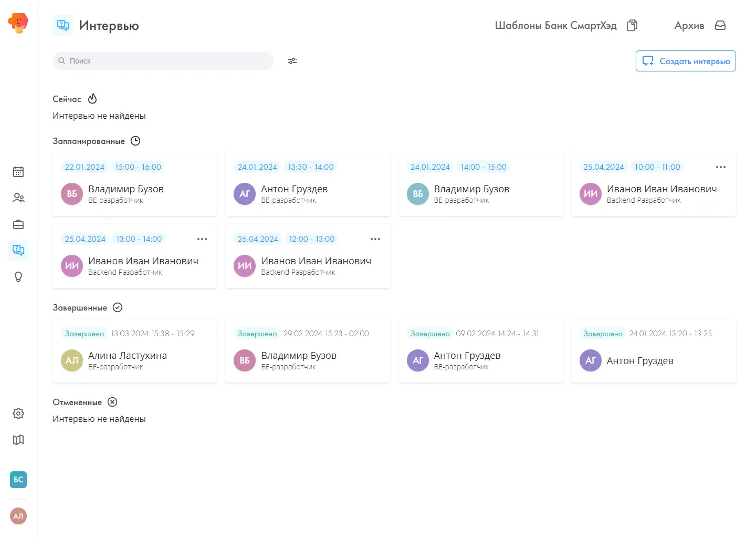Click the checkmark icon next to Завершенные
Image resolution: width=756 pixels, height=538 pixels.
[118, 307]
